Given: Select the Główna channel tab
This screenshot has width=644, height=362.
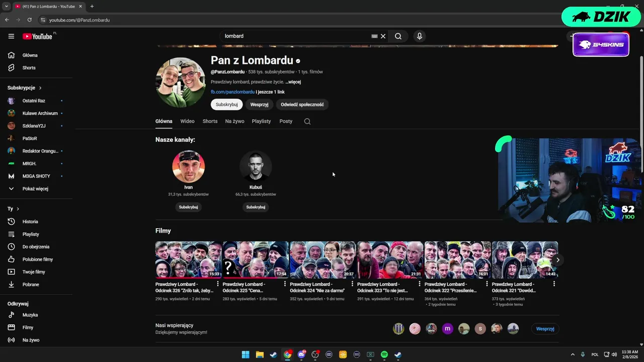Looking at the screenshot, I should point(164,121).
